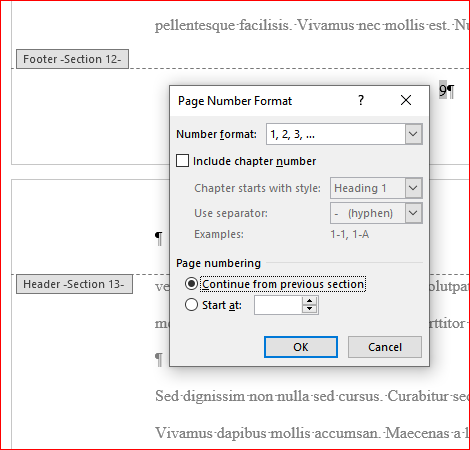Click the page number 9 in footer

(443, 90)
